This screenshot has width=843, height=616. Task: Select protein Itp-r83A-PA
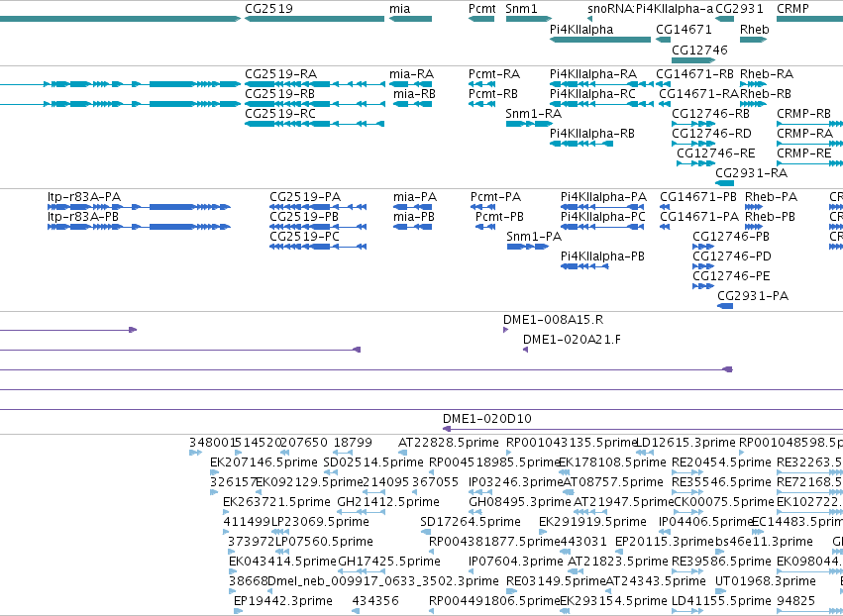tap(139, 207)
